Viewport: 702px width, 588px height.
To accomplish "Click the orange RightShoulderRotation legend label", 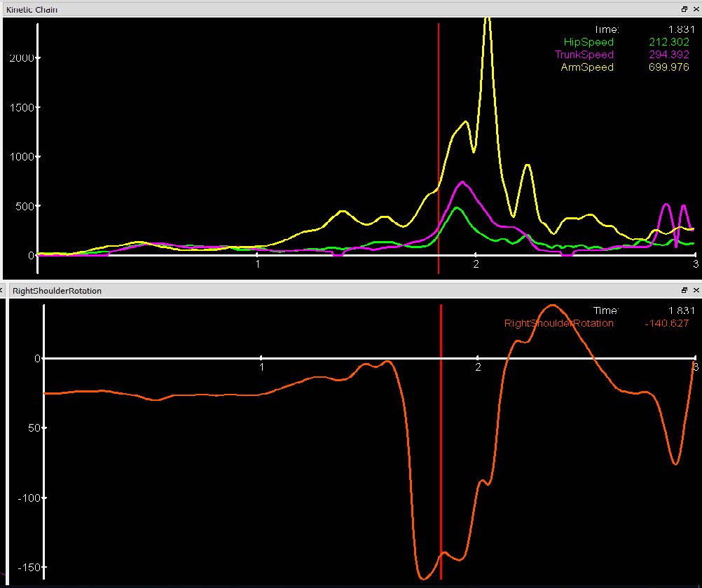I will click(x=558, y=323).
